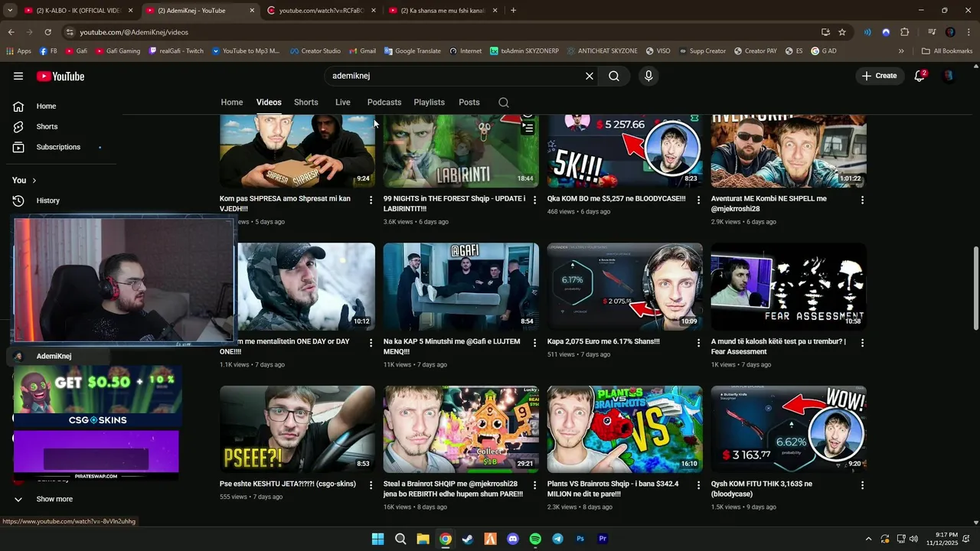Open FEAR ASSESSMENT thumbnail
Viewport: 980px width, 551px height.
[x=789, y=286]
